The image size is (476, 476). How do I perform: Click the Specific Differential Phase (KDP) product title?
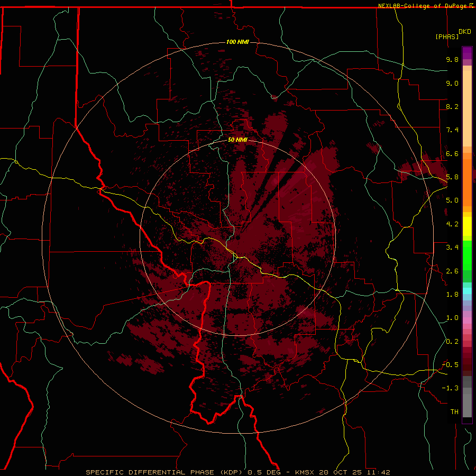click(164, 472)
